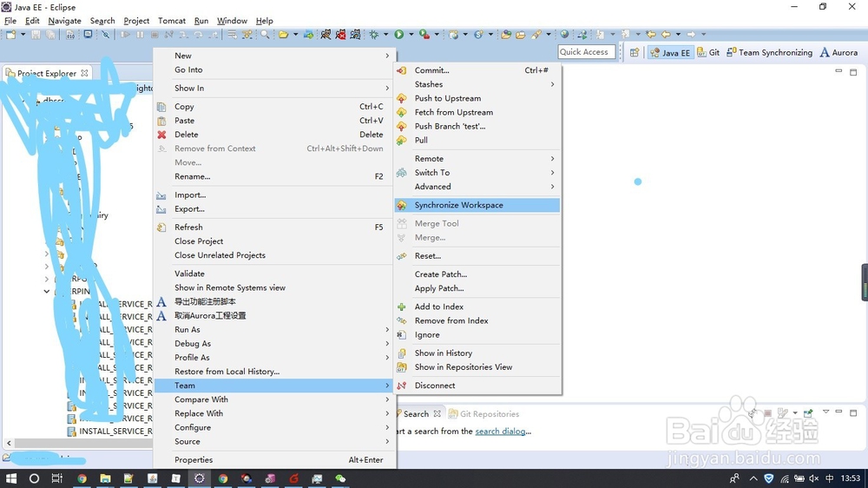Click the Back navigation arrow in toolbar
This screenshot has height=488, width=868.
point(666,35)
